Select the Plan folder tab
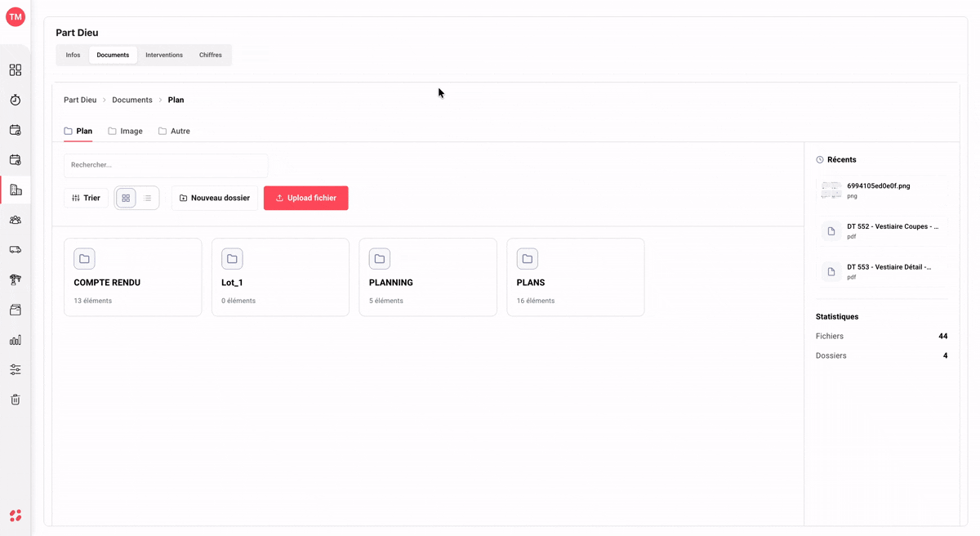 (x=78, y=131)
